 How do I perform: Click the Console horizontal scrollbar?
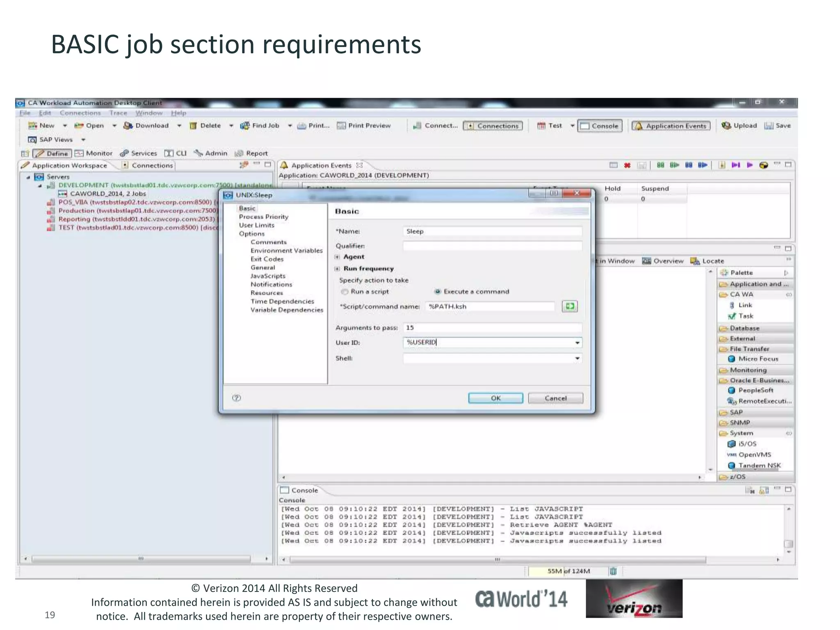pyautogui.click(x=497, y=559)
